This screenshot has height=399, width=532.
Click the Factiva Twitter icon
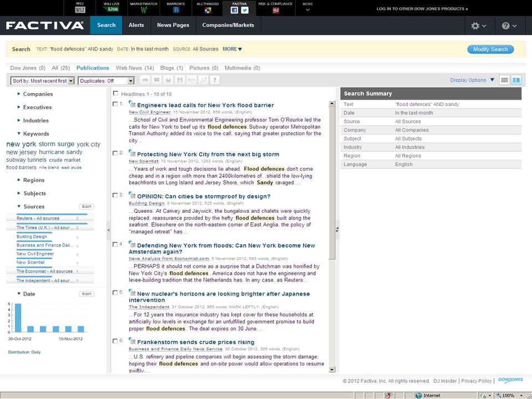pyautogui.click(x=244, y=10)
